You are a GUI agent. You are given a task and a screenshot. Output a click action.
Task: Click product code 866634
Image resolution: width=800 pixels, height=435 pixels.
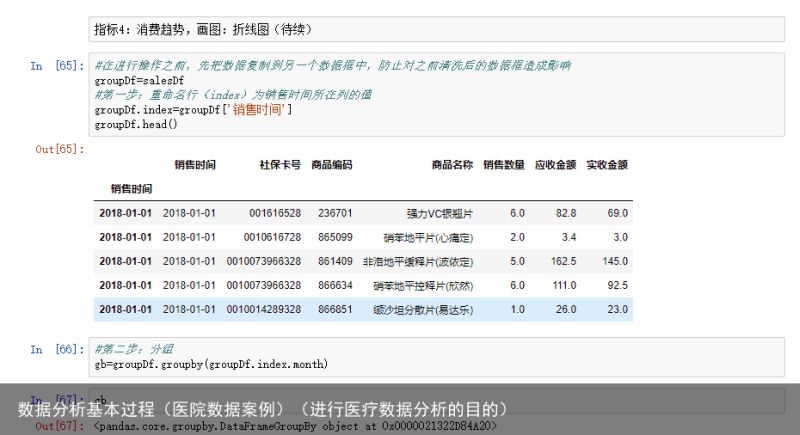[x=335, y=285]
